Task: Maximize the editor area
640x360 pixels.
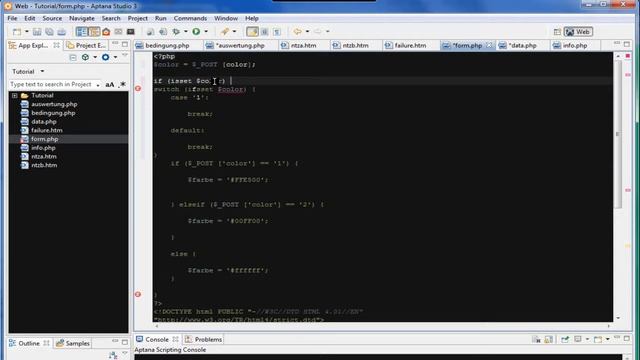Action: (x=627, y=44)
